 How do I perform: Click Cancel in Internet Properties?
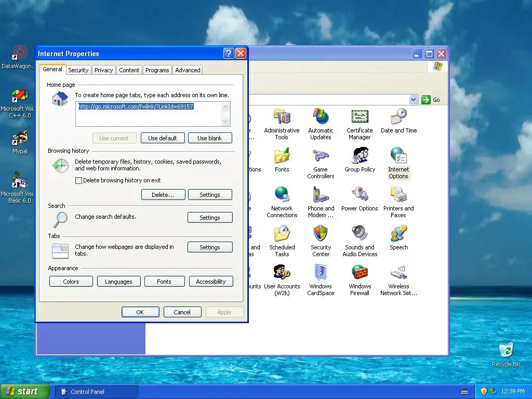pyautogui.click(x=182, y=312)
